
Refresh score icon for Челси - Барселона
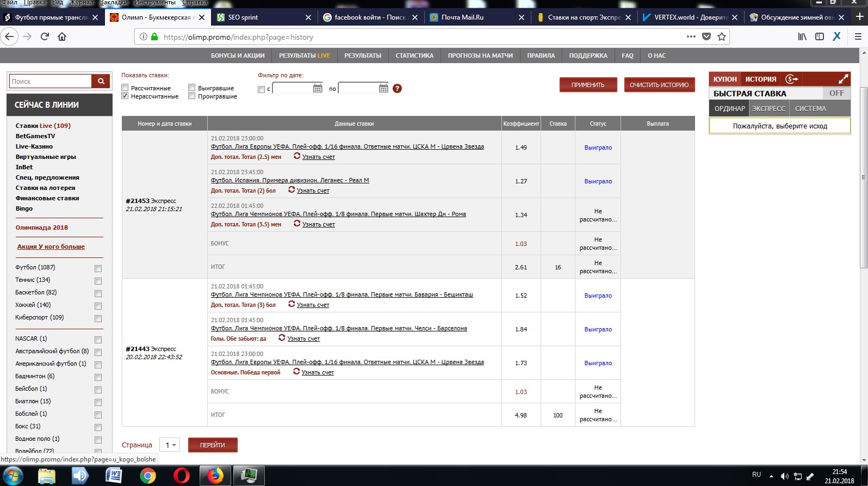pos(282,338)
